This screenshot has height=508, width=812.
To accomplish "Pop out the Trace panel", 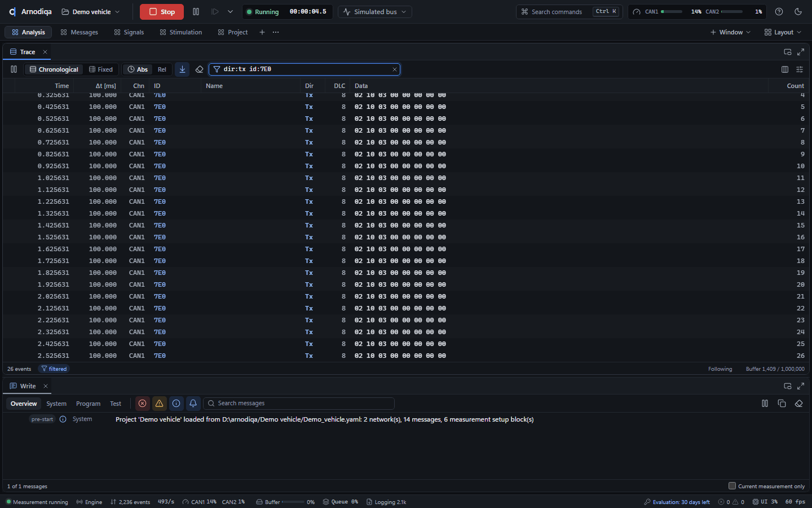I will [788, 52].
